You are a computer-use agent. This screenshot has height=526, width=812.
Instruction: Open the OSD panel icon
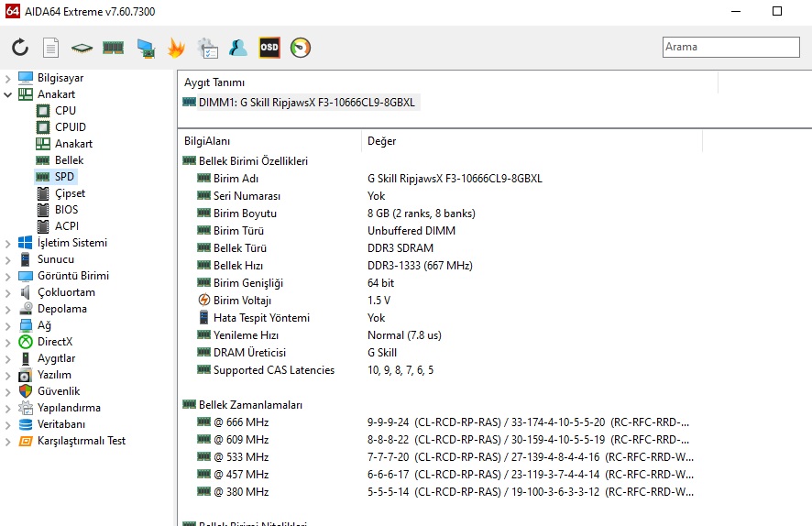coord(269,48)
